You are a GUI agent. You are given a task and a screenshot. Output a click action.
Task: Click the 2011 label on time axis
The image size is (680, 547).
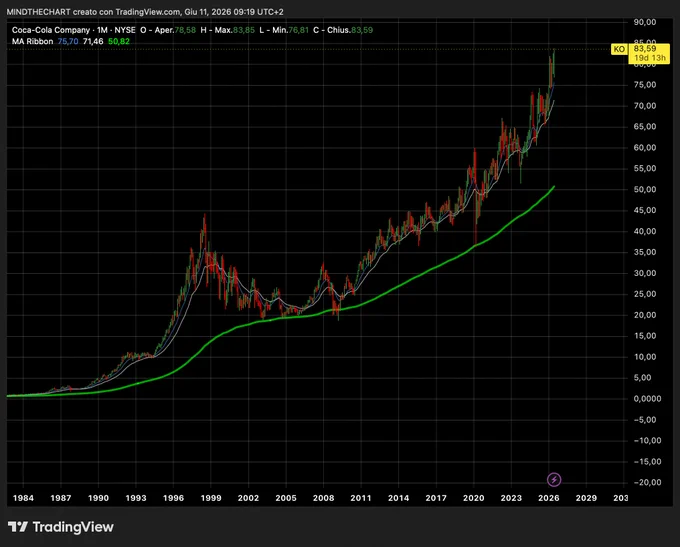coord(361,498)
